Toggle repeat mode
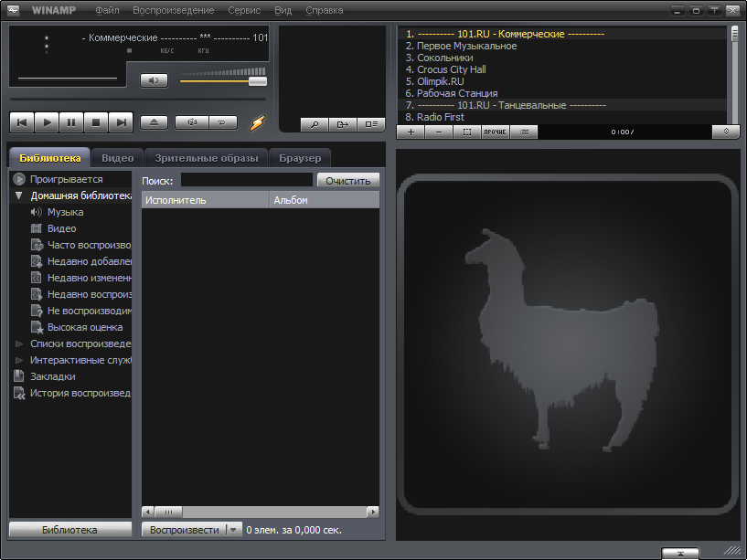The image size is (747, 560). point(222,122)
